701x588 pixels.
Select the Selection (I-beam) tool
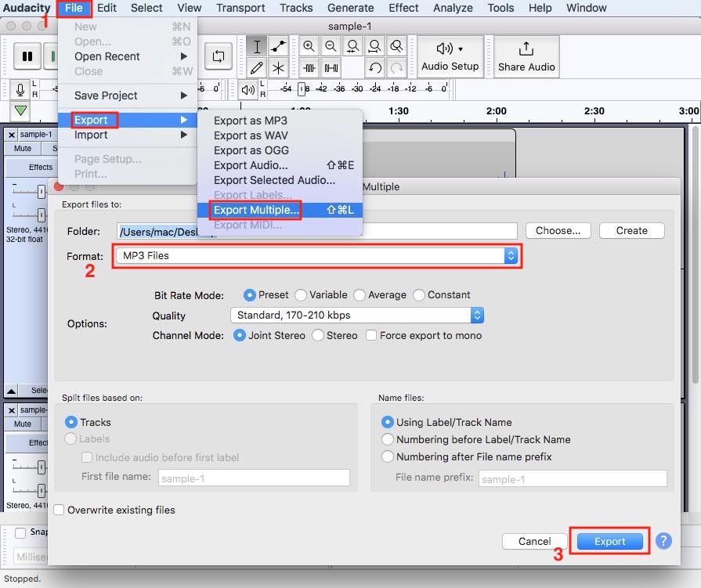pyautogui.click(x=257, y=46)
